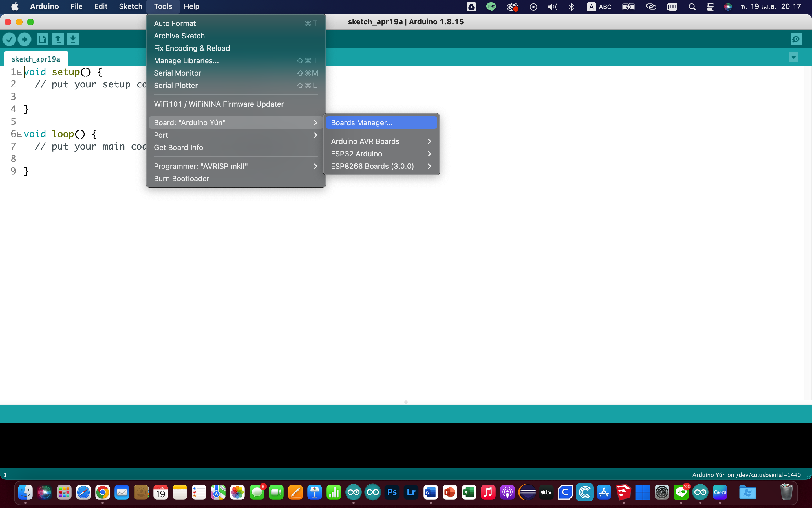Image resolution: width=812 pixels, height=508 pixels.
Task: Select Serial Plotter menu item
Action: pyautogui.click(x=235, y=85)
